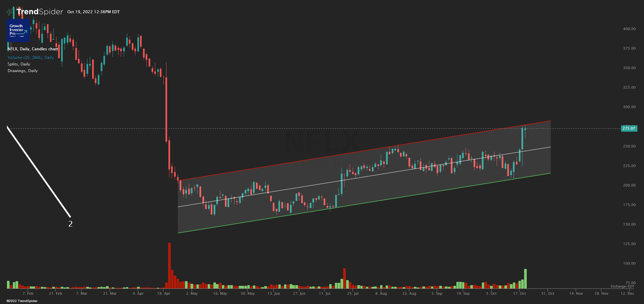Toggle the Splits, Daily overlay label
This screenshot has width=644, height=304.
coord(19,64)
